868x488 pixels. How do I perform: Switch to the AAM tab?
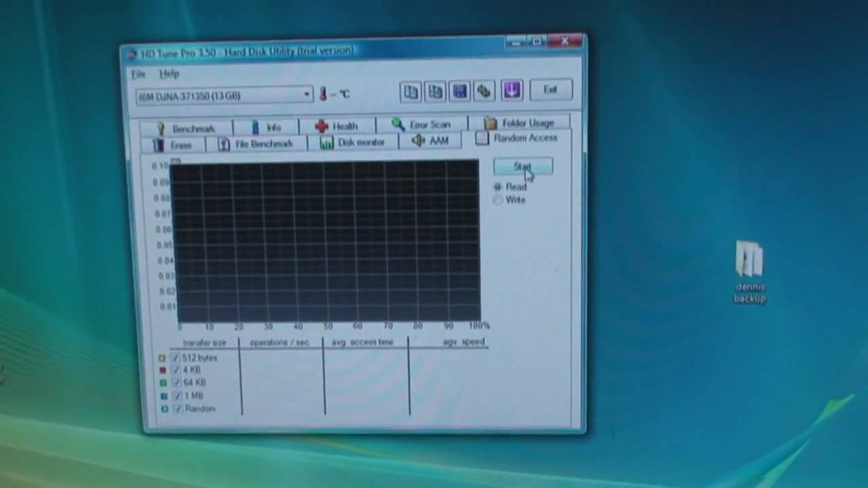(x=431, y=140)
